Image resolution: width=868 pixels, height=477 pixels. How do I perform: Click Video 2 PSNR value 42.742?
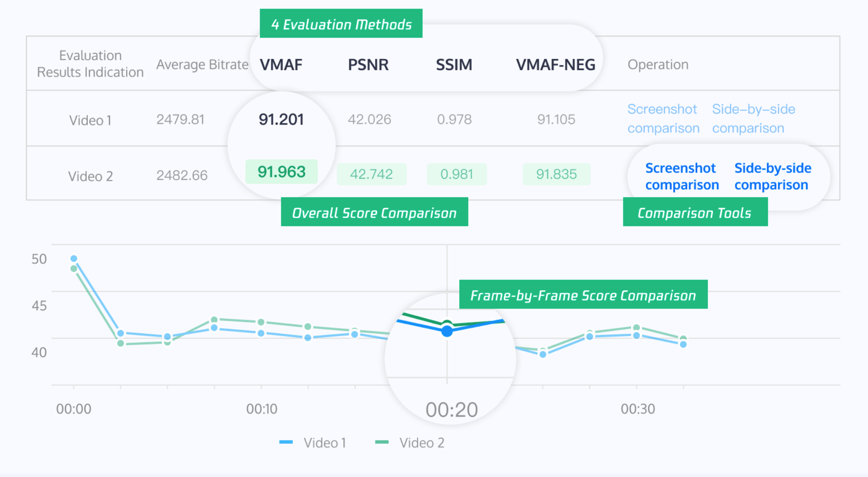point(371,174)
